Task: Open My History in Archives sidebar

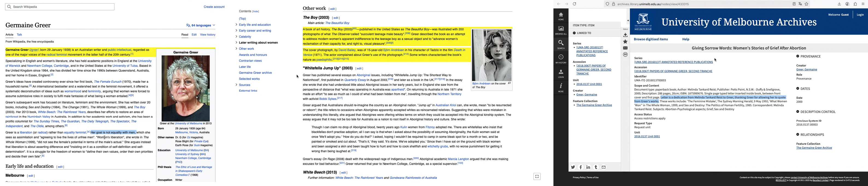Action: 561,59
